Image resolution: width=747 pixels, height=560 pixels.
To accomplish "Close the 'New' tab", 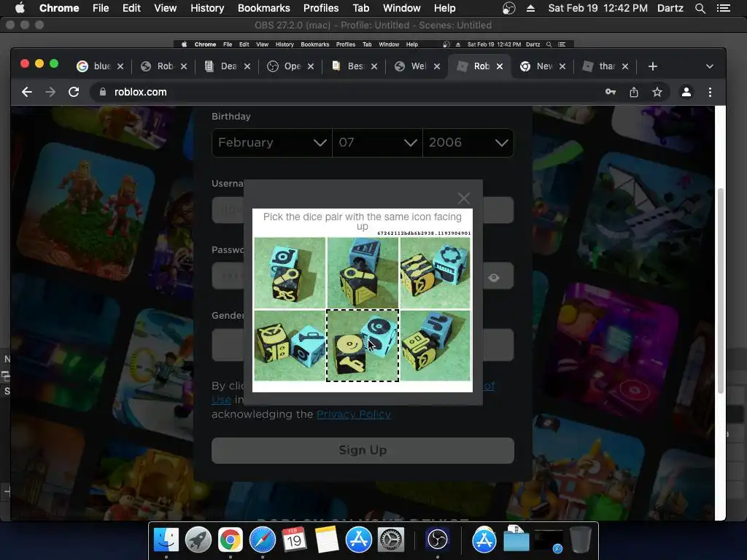I will pos(562,66).
